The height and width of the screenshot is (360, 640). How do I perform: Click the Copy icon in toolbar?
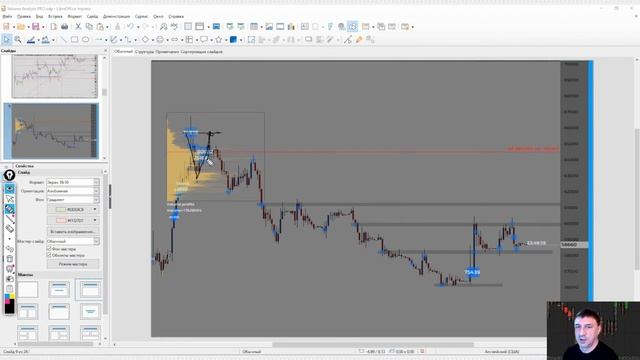coord(89,27)
